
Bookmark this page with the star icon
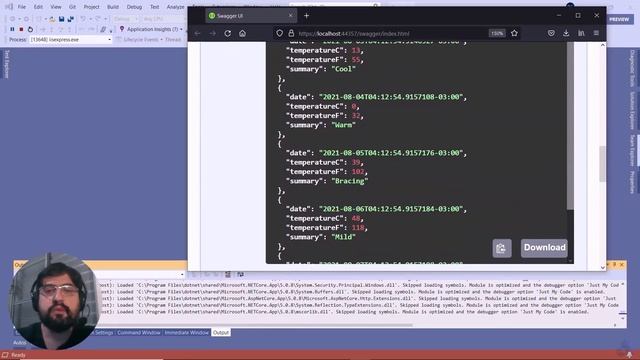(x=514, y=33)
